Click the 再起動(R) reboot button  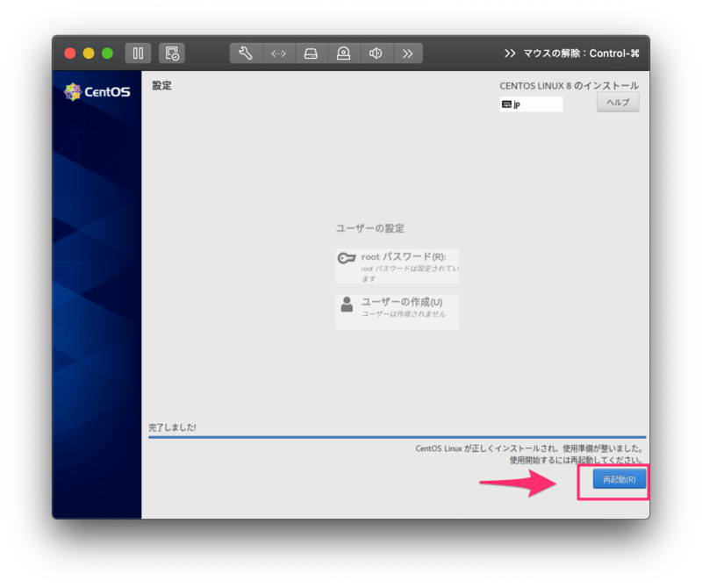coord(620,479)
